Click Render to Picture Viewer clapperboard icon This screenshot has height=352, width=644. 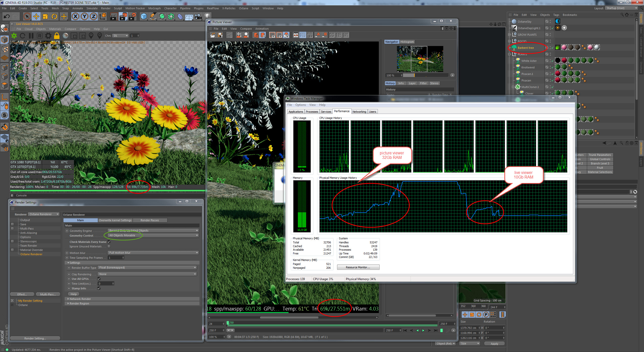[123, 17]
